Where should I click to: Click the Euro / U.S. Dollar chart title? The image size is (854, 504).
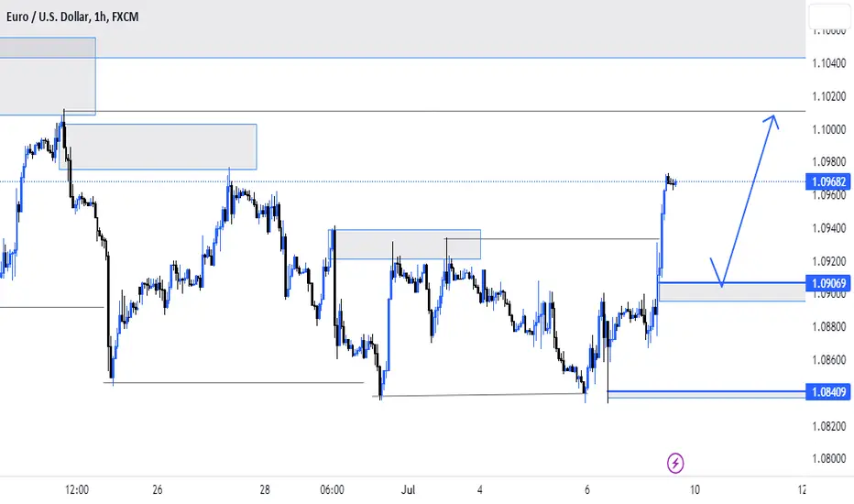[72, 16]
